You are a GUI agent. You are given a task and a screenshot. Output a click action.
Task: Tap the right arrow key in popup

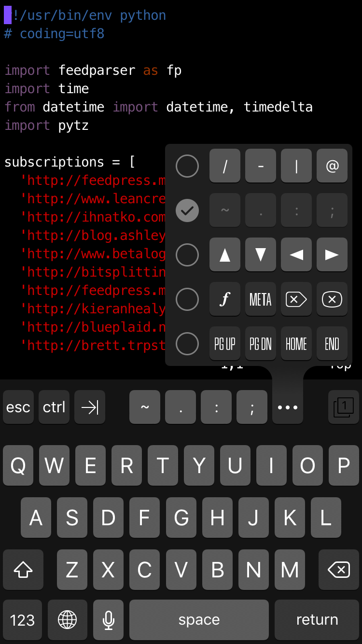click(332, 254)
